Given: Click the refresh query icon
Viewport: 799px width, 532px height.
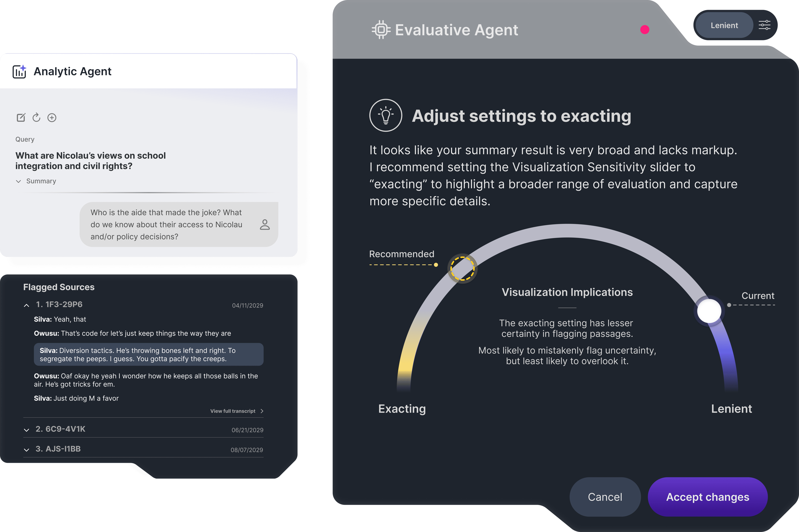Looking at the screenshot, I should point(36,117).
